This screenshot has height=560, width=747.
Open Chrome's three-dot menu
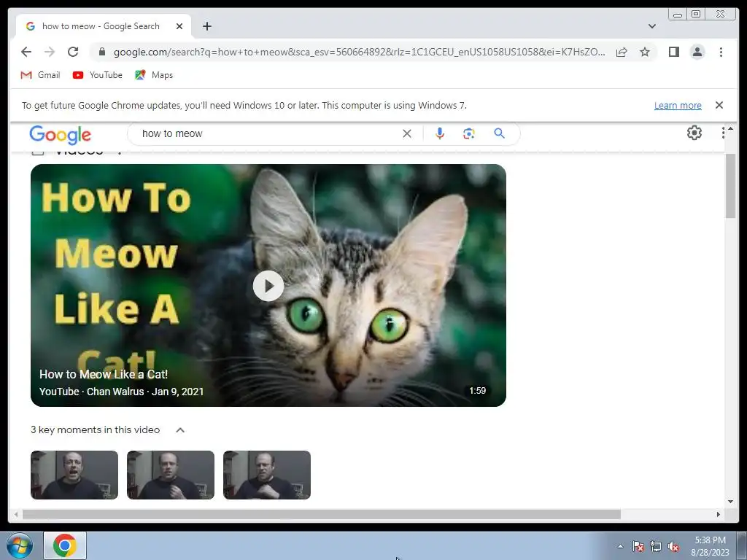721,52
